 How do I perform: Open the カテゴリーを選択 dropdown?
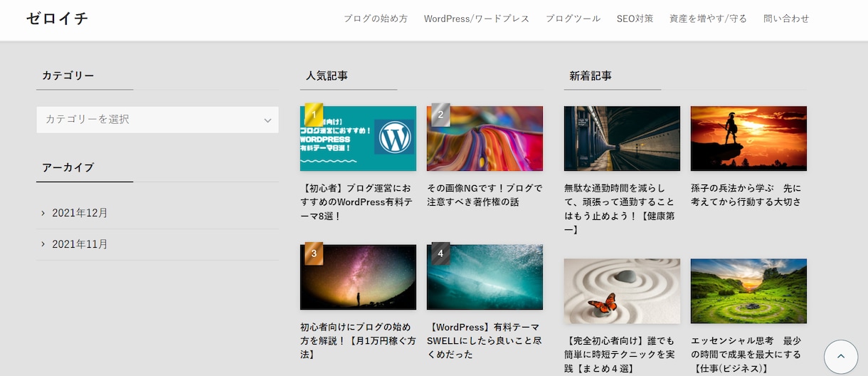pyautogui.click(x=157, y=120)
